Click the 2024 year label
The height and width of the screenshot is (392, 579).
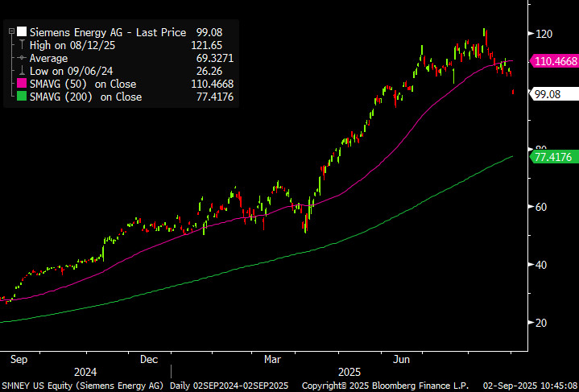(x=85, y=372)
